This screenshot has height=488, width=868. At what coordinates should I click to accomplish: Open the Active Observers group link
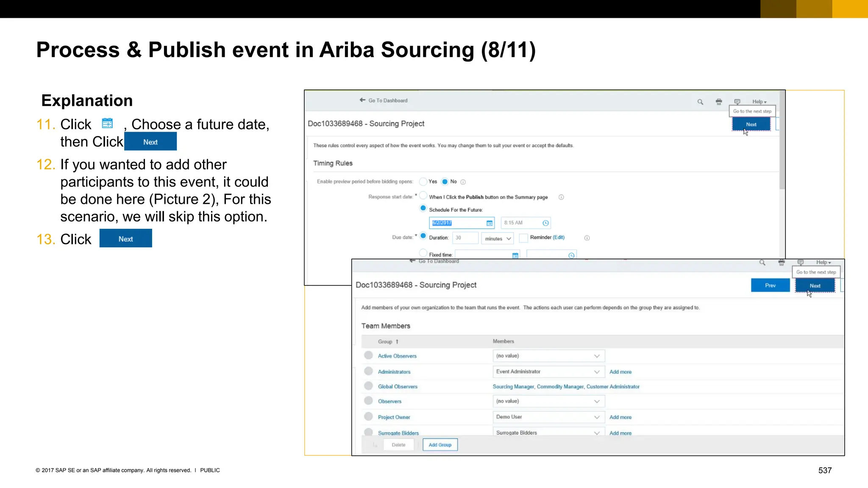pyautogui.click(x=397, y=356)
